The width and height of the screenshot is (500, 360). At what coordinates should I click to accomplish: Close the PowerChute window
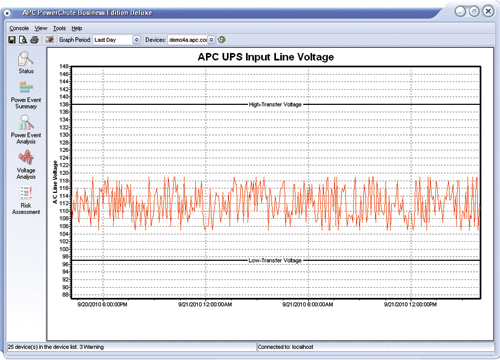coord(488,11)
